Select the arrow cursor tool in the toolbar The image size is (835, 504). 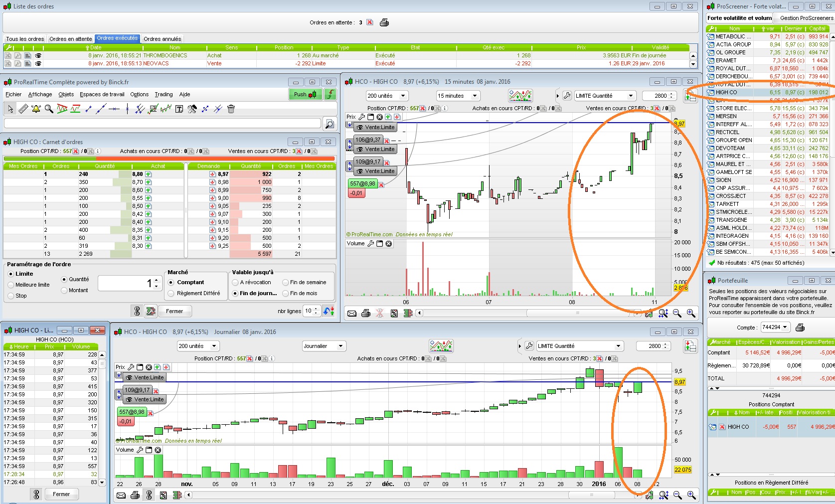coord(10,109)
